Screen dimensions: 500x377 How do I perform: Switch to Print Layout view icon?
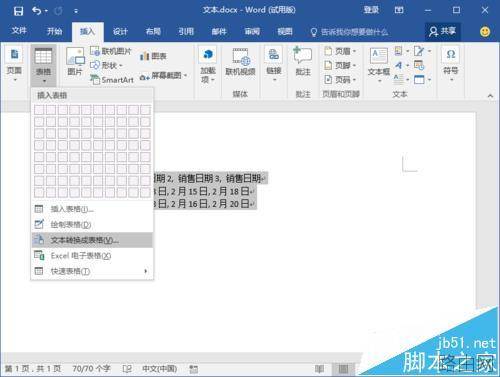point(343,369)
